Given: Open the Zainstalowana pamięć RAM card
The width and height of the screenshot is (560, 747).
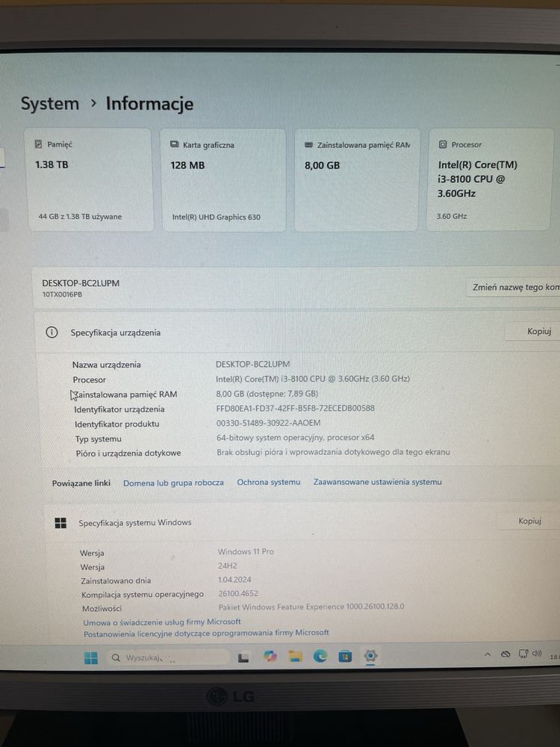Looking at the screenshot, I should [x=357, y=179].
